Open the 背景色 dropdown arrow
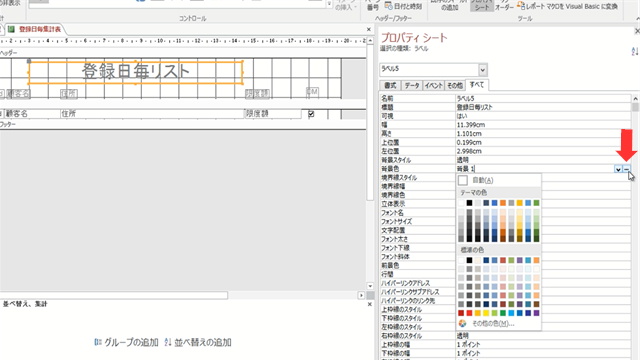Image resolution: width=640 pixels, height=360 pixels. [x=618, y=169]
